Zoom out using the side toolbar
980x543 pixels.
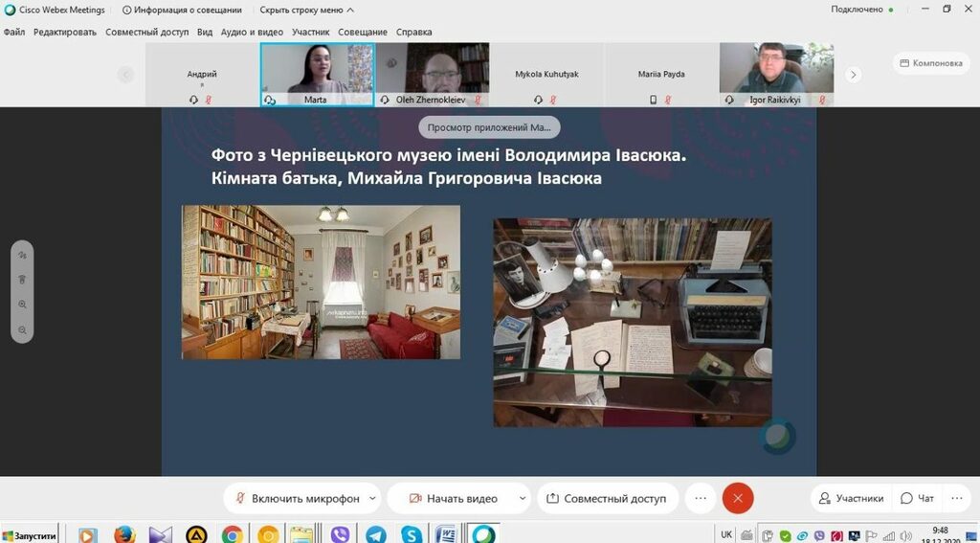point(22,329)
